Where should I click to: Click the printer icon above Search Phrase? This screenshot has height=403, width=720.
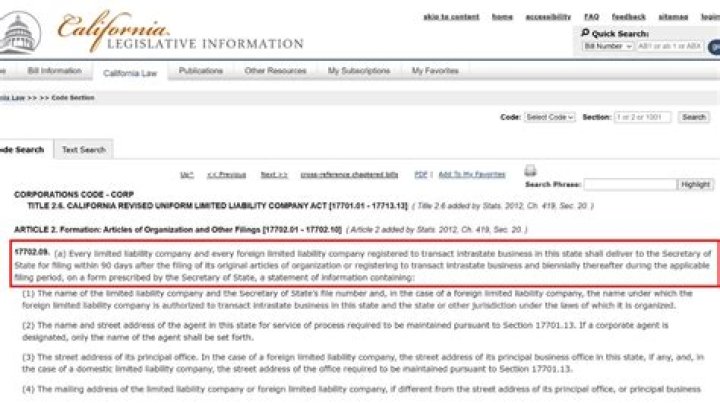pyautogui.click(x=530, y=171)
